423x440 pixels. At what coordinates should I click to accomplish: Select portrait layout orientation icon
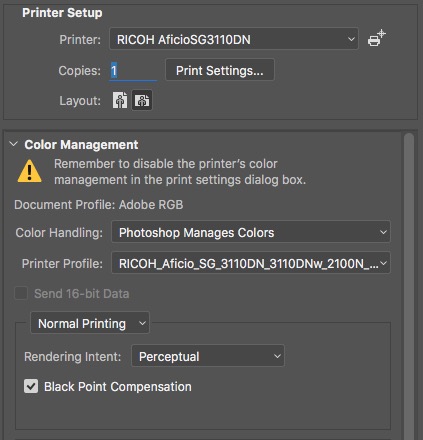(120, 100)
